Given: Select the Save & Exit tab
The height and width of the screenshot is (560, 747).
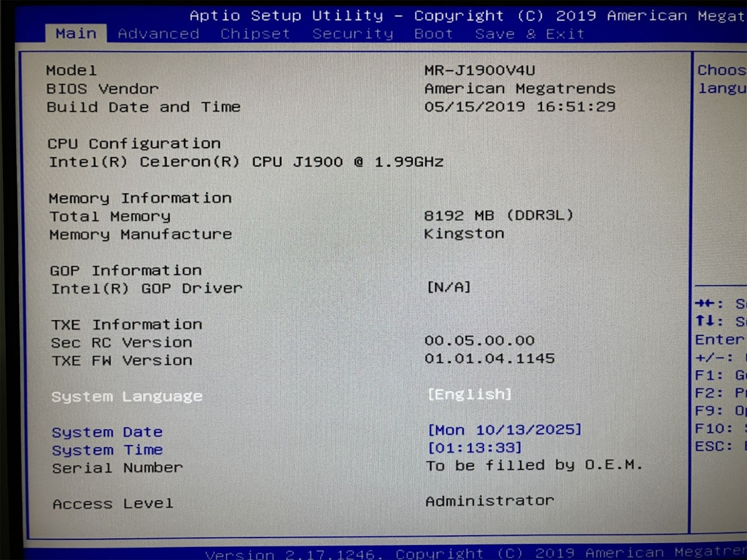Looking at the screenshot, I should tap(530, 34).
